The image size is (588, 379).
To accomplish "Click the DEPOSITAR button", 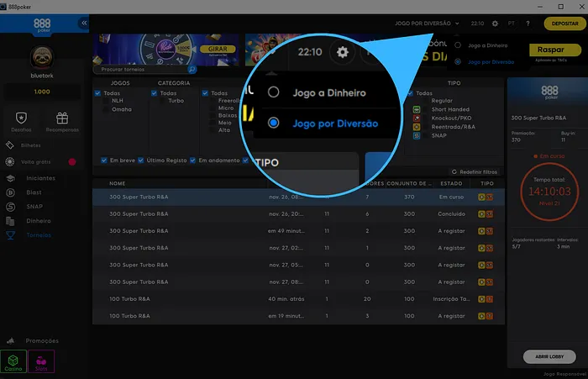I will click(x=564, y=24).
